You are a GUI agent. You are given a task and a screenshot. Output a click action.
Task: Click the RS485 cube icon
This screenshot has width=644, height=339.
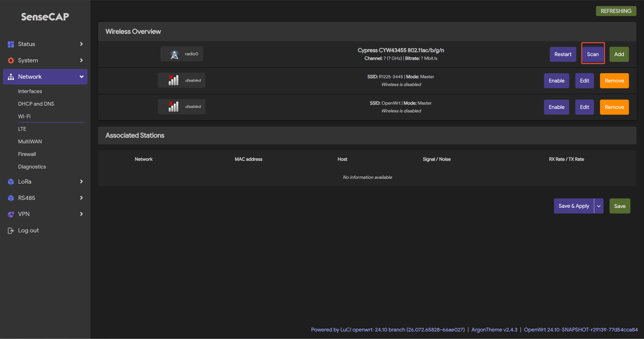coord(11,198)
